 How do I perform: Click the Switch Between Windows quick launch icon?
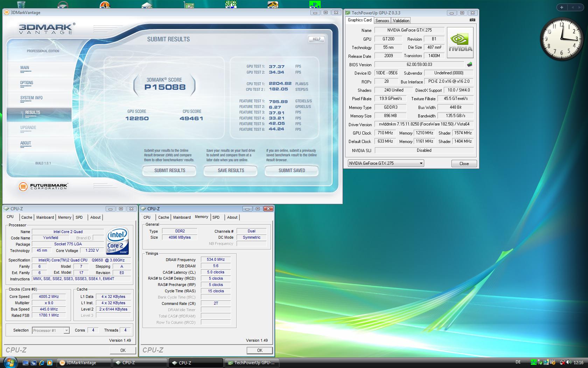pos(34,363)
